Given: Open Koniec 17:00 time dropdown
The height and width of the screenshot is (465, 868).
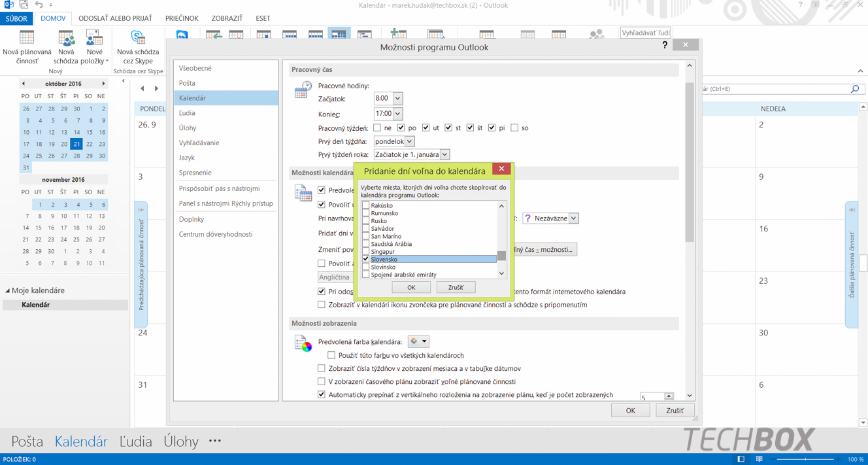Looking at the screenshot, I should [x=397, y=114].
